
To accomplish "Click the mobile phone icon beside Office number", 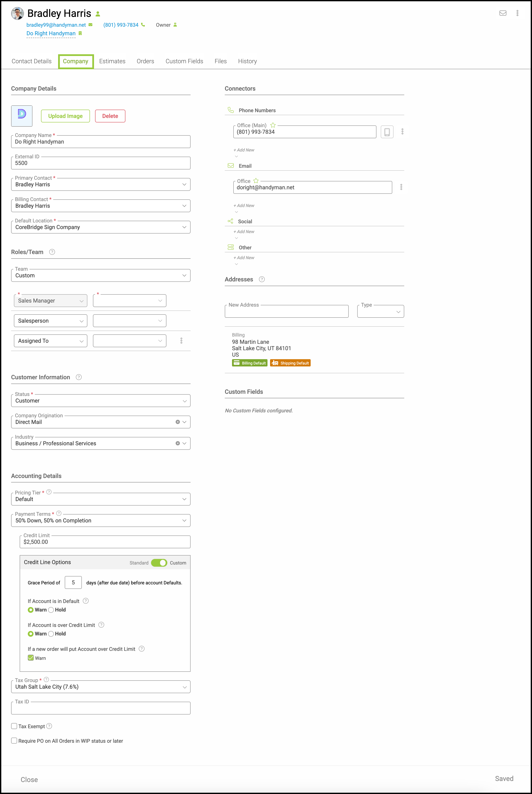I will point(387,132).
